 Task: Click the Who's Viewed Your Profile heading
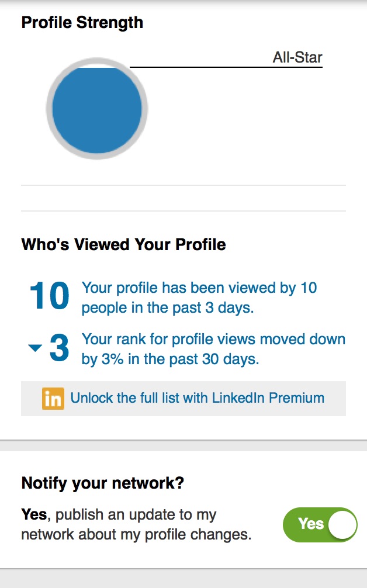pos(124,244)
